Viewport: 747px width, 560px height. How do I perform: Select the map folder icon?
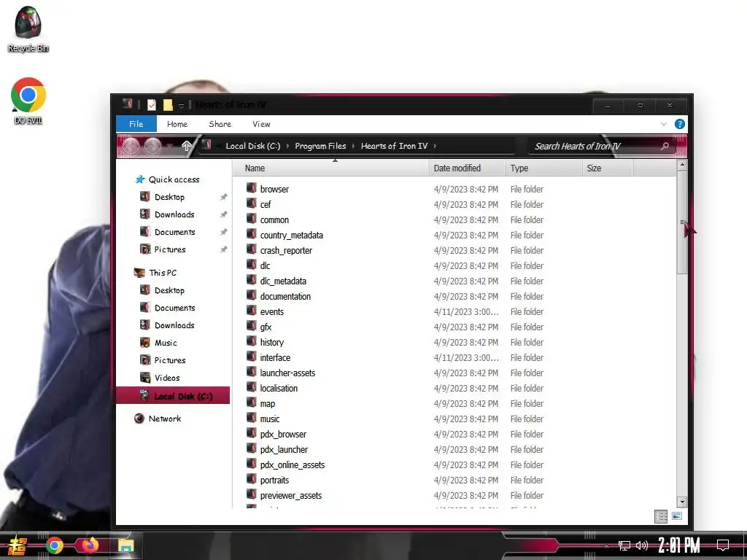point(251,402)
